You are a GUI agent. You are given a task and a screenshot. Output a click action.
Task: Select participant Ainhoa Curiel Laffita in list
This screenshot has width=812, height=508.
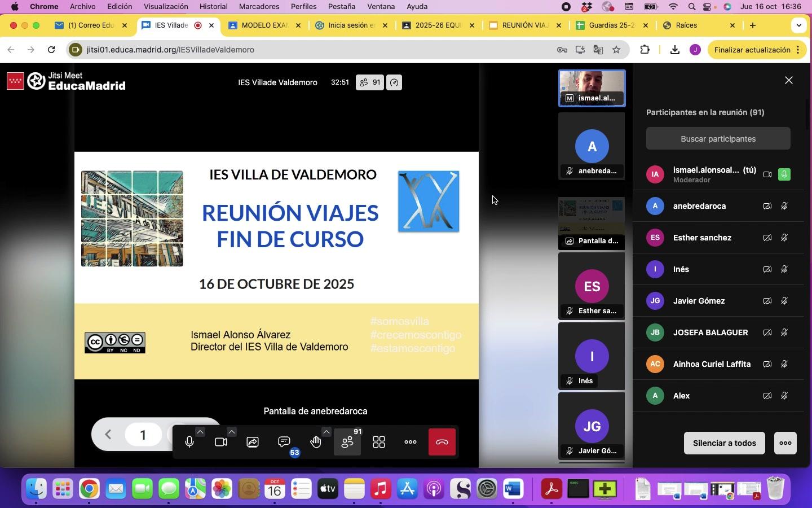click(x=718, y=364)
